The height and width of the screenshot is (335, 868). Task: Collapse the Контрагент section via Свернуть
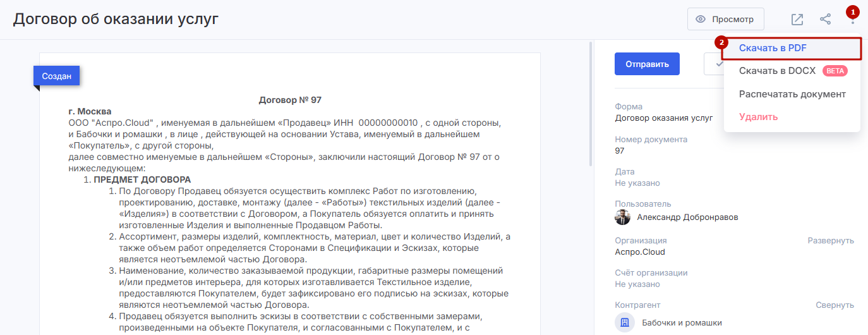835,305
